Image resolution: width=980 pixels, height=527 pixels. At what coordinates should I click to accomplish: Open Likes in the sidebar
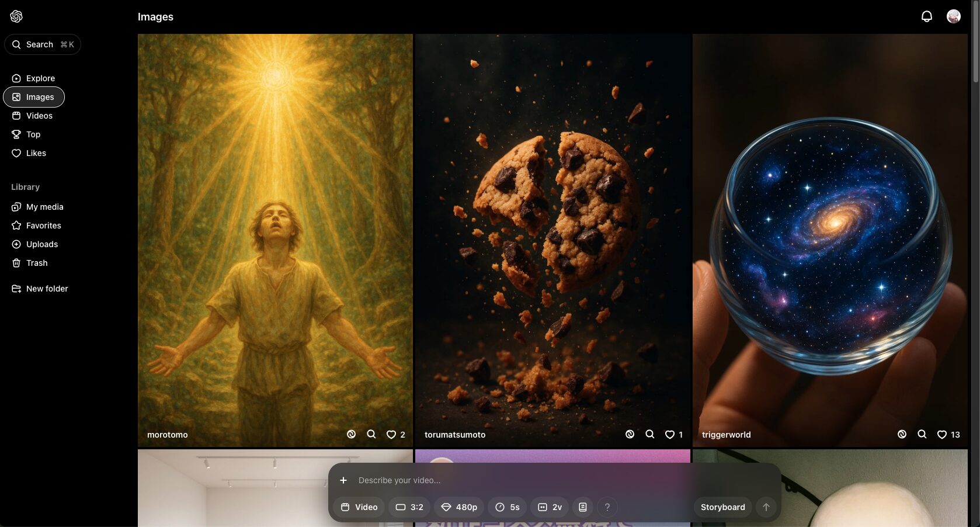(x=29, y=153)
